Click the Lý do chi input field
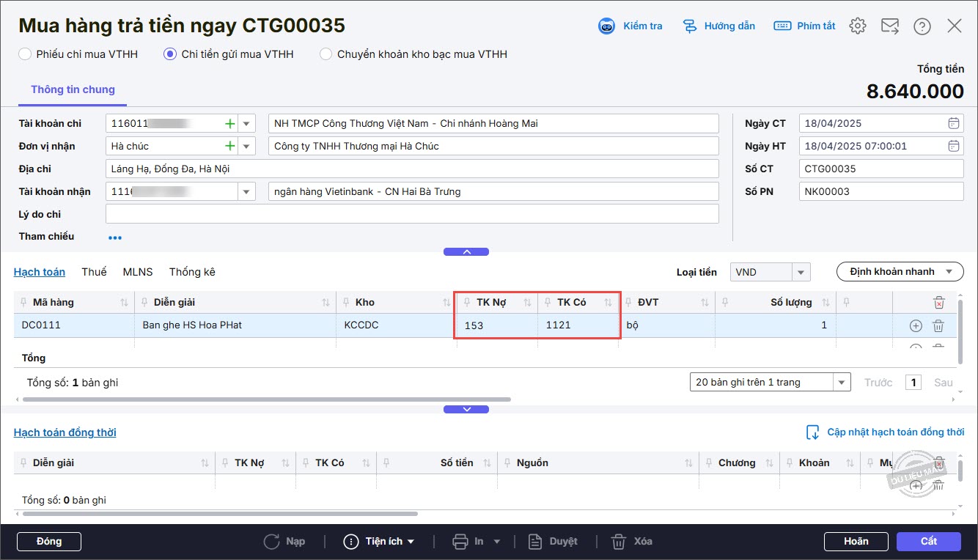Screen dimensions: 978x560 (x=412, y=214)
